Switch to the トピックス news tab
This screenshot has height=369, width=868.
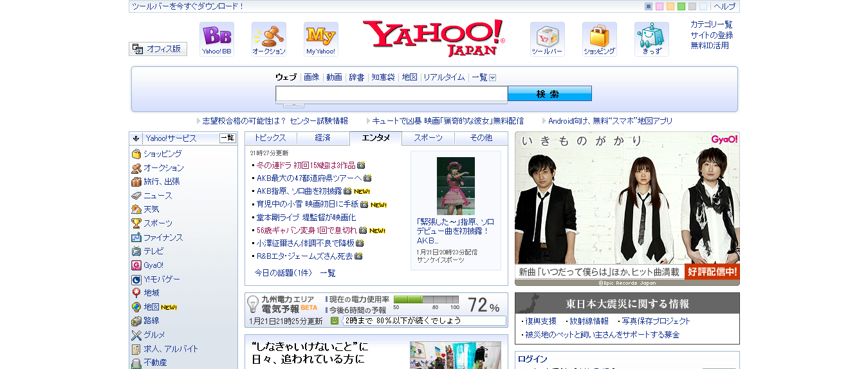pos(271,138)
